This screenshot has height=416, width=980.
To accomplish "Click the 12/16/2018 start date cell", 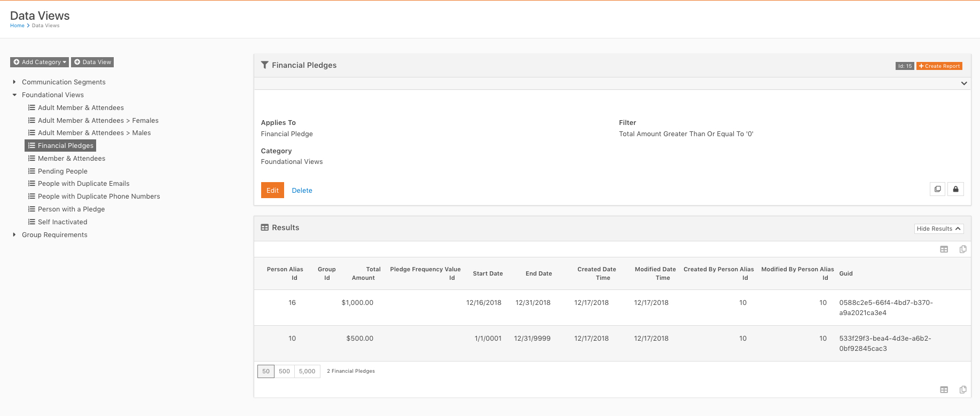I will tap(484, 302).
